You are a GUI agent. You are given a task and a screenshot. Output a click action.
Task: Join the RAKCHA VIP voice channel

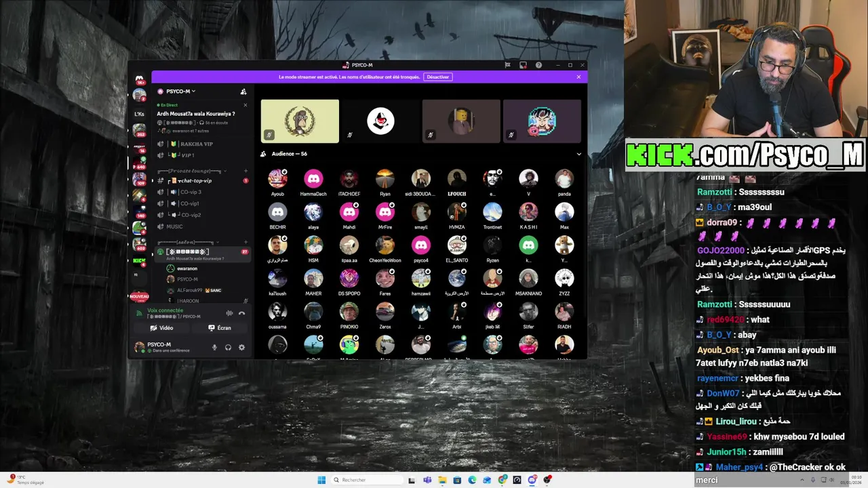coord(201,144)
